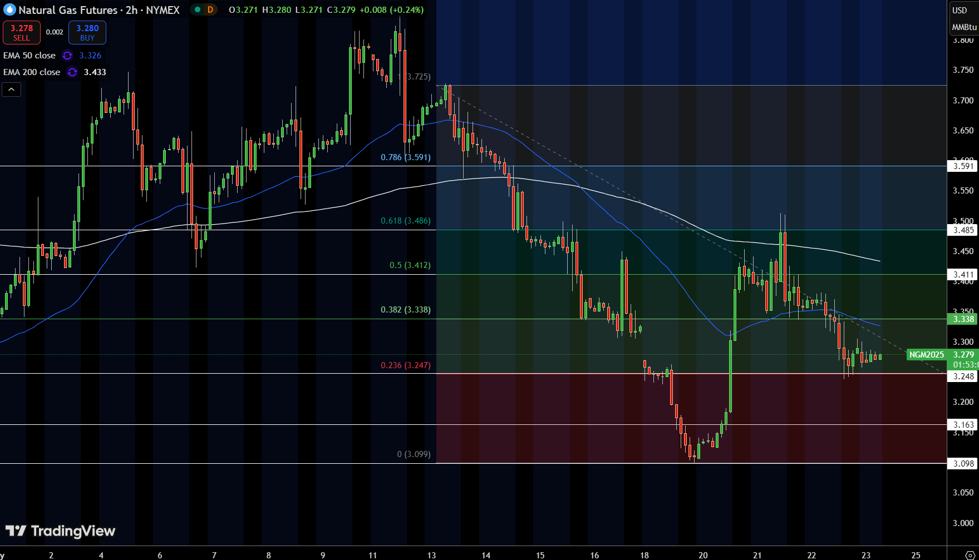Select the EMA 50 close indicator label
The width and height of the screenshot is (979, 560).
(x=29, y=56)
